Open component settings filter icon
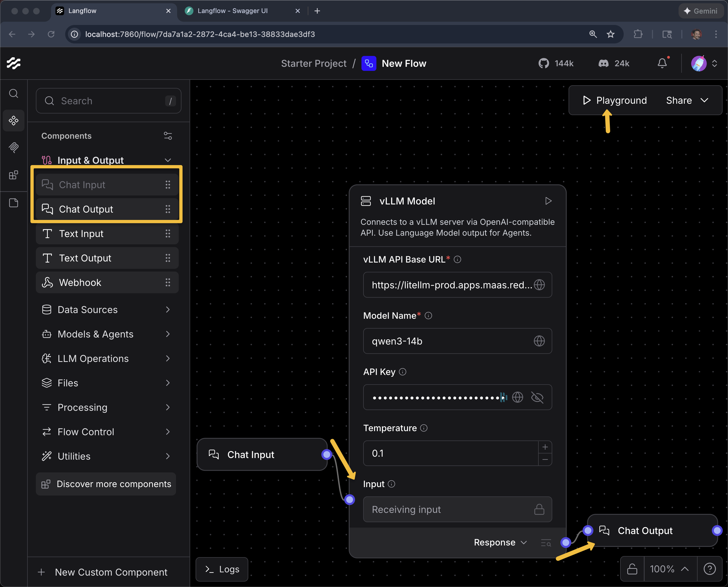Viewport: 728px width, 587px height. click(168, 136)
